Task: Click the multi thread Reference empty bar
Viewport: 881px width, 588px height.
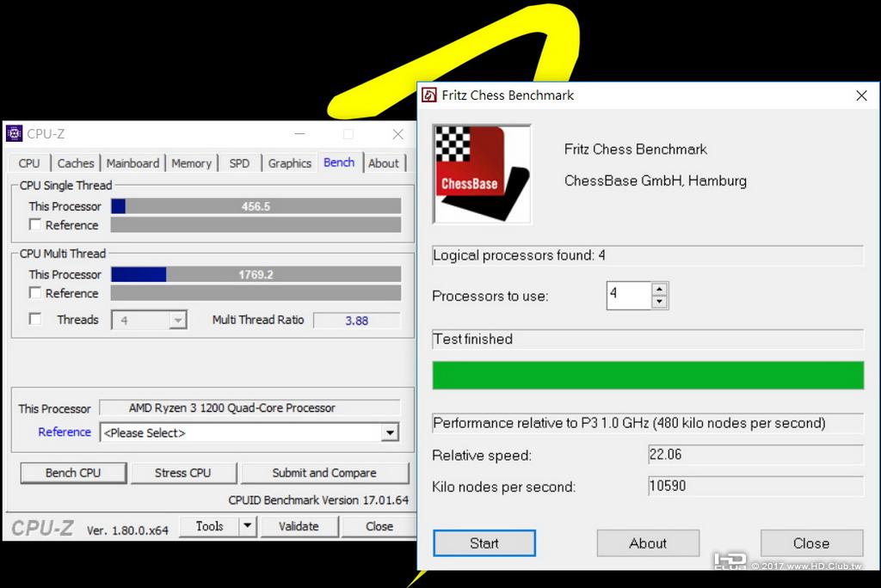Action: click(x=256, y=292)
